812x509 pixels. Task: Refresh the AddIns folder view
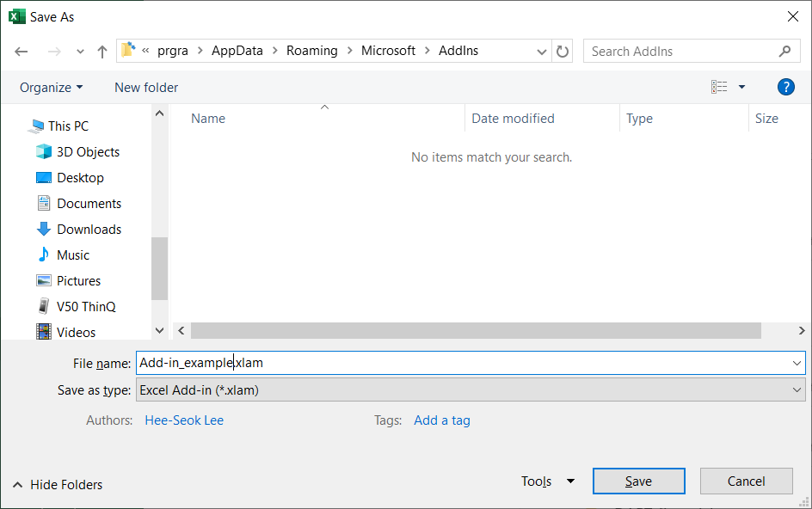(563, 52)
